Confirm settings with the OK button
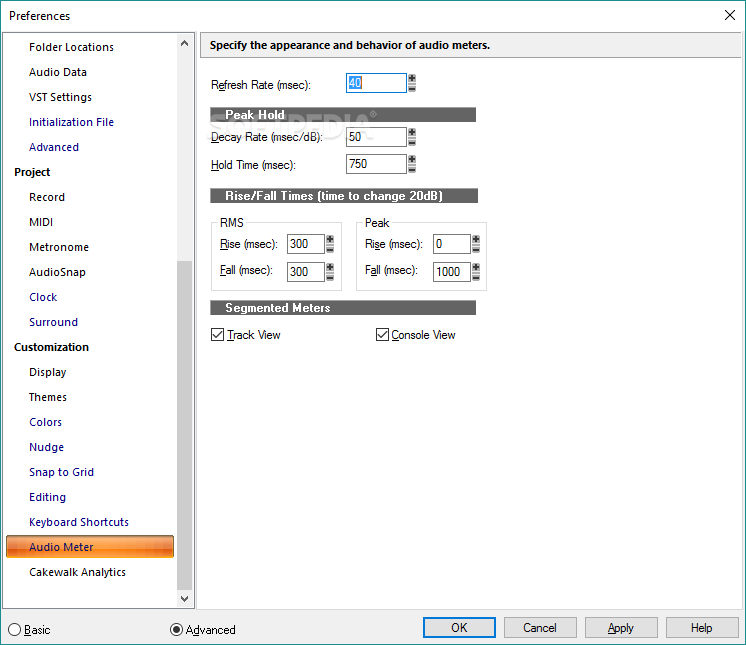 pyautogui.click(x=459, y=628)
